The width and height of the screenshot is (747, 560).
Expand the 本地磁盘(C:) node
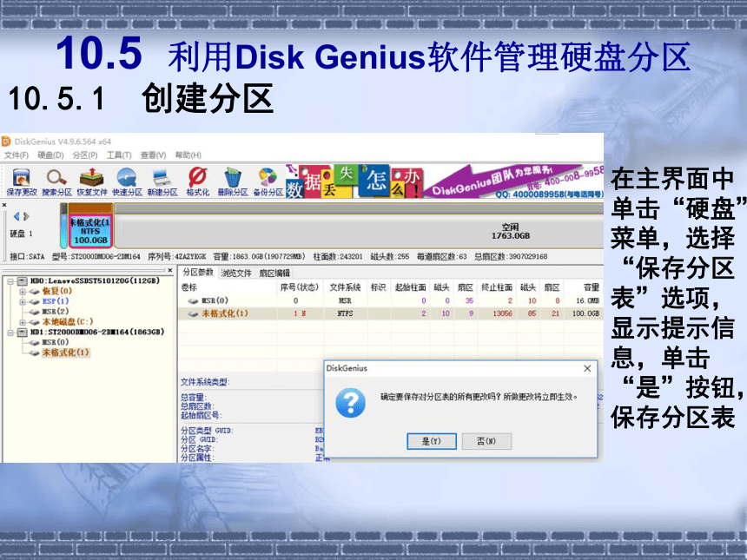tap(22, 322)
